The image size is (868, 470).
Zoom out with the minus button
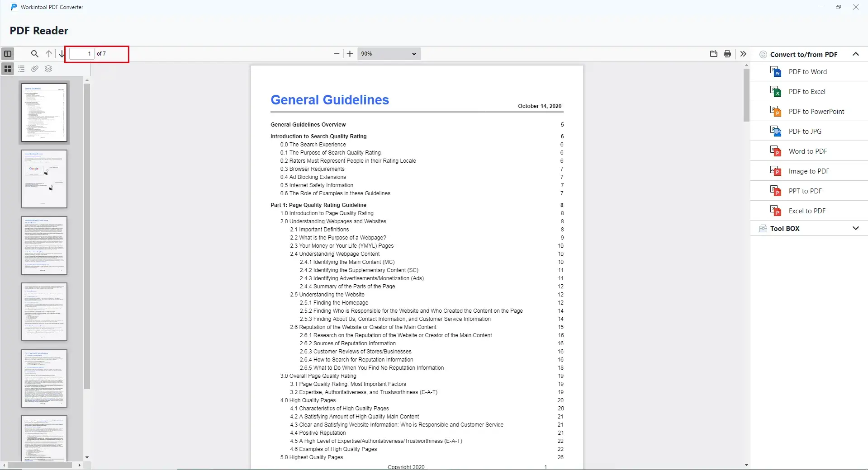point(337,54)
